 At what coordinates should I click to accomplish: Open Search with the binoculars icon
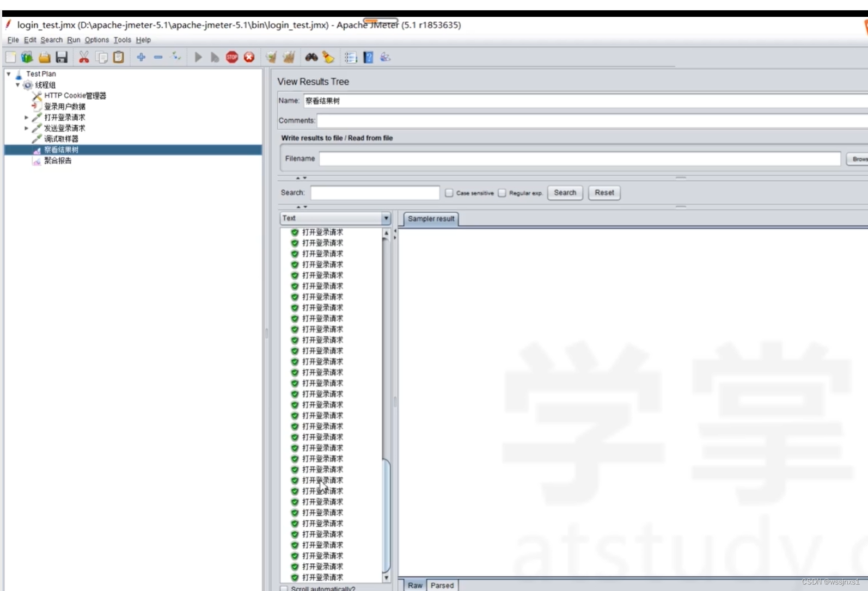[311, 57]
